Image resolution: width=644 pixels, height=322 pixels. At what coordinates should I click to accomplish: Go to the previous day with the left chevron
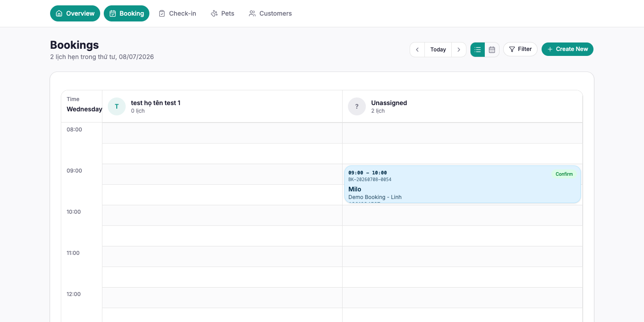click(x=417, y=50)
